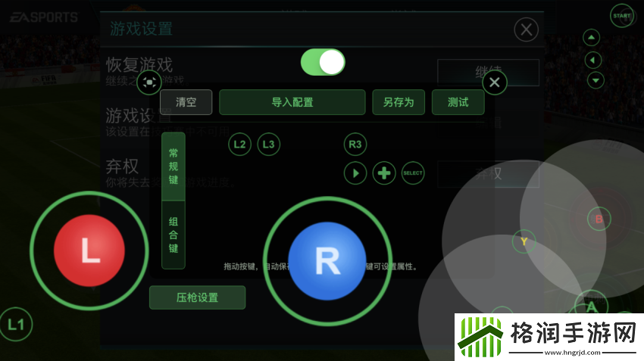Screen dimensions: 644x361
Task: Tap the round SELECT key icon
Action: [413, 173]
